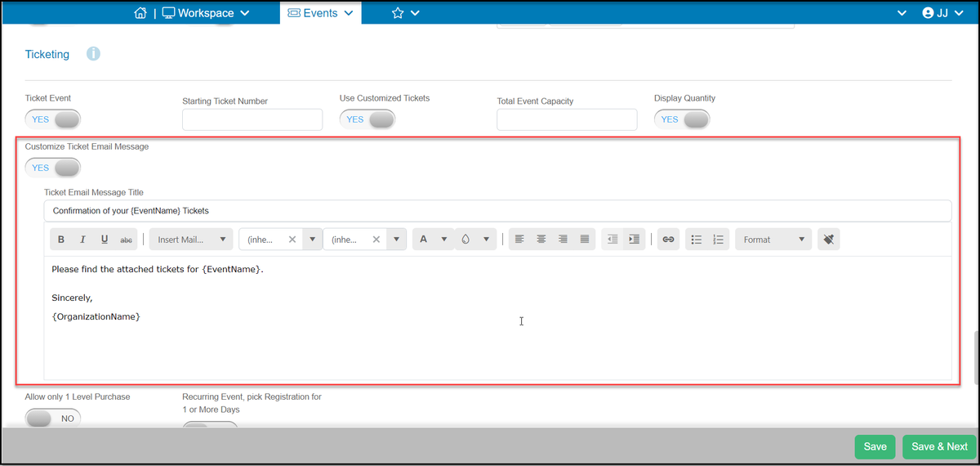Viewport: 980px width, 466px height.
Task: Apply strikethrough formatting in editor
Action: point(126,240)
